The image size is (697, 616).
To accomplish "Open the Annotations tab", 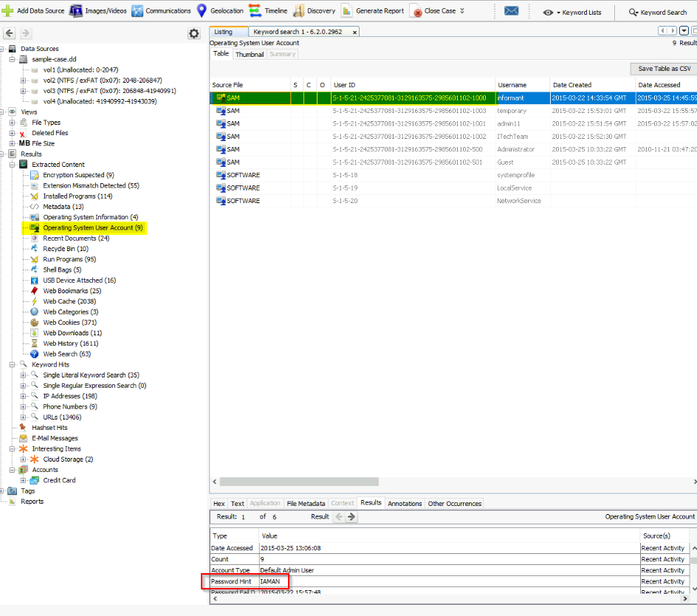I will pyautogui.click(x=405, y=504).
